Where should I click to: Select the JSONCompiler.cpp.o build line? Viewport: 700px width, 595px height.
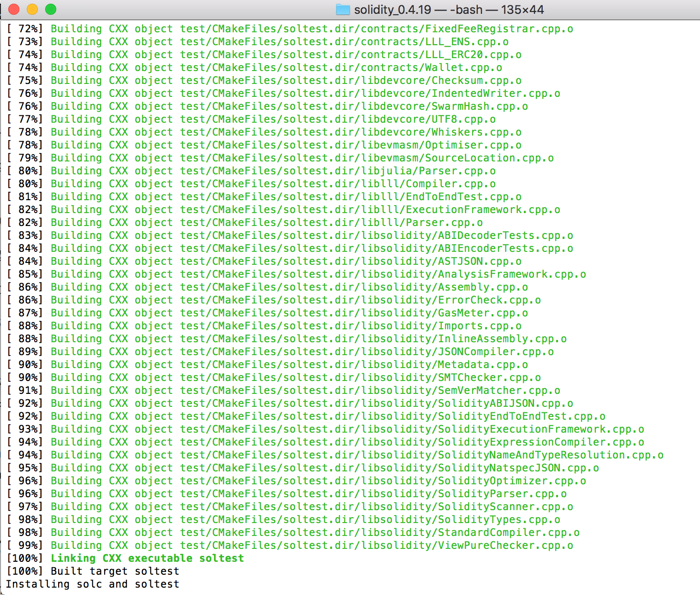pyautogui.click(x=280, y=351)
